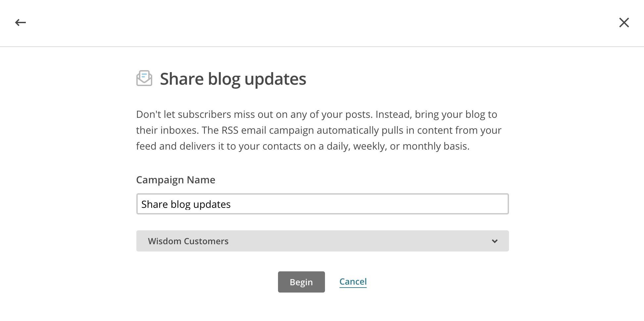Choose Cancel to abort campaign creation
644x321 pixels.
pos(353,281)
